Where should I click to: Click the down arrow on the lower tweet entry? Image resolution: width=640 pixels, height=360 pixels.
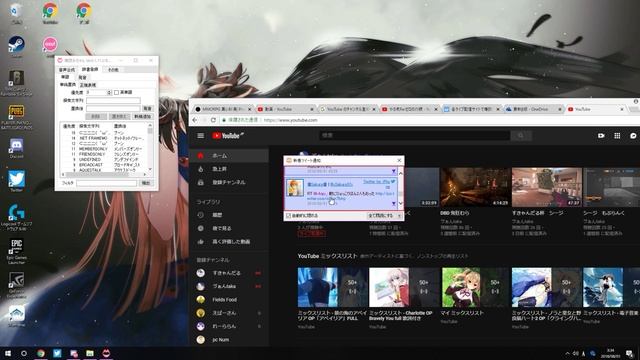click(393, 203)
